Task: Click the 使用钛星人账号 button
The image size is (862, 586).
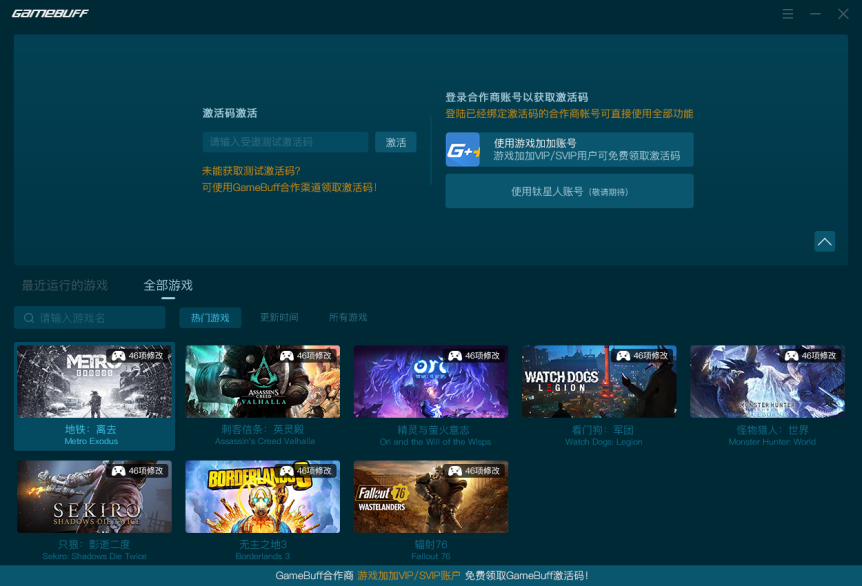Action: click(x=570, y=191)
